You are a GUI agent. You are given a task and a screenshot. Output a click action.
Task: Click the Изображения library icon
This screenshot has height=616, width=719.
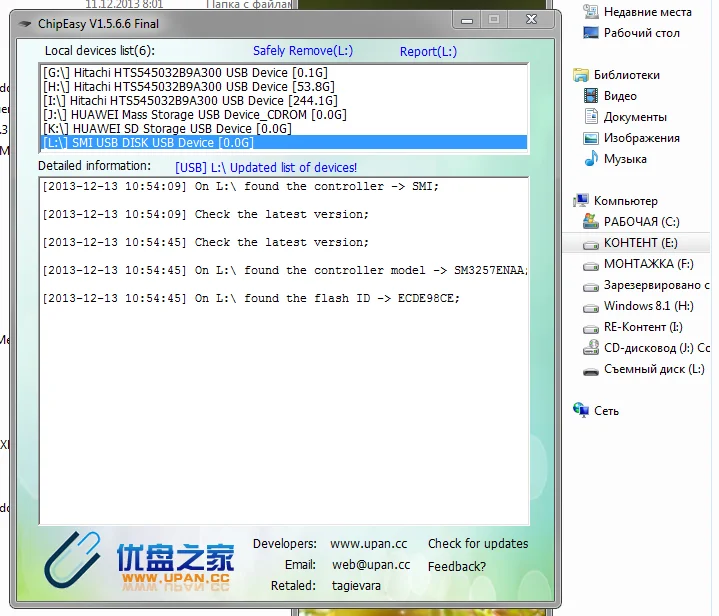tap(591, 138)
